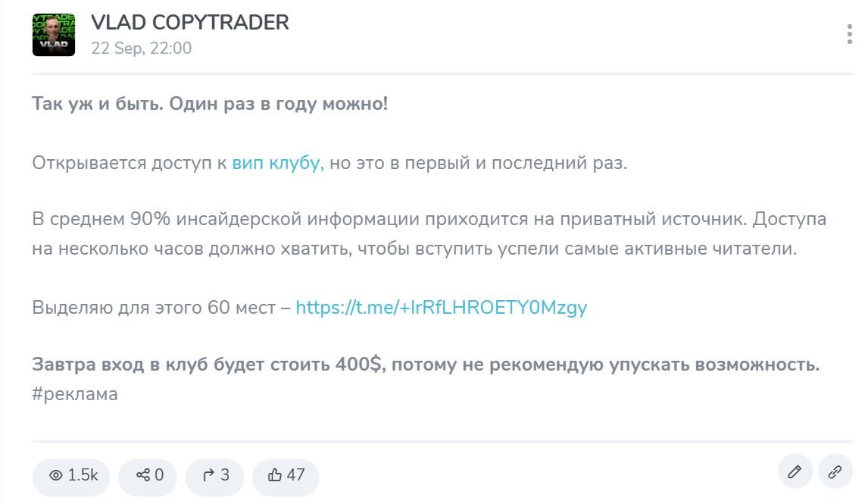The height and width of the screenshot is (504, 868).
Task: Open the VLAD COPYTRADER channel name
Action: pos(190,23)
